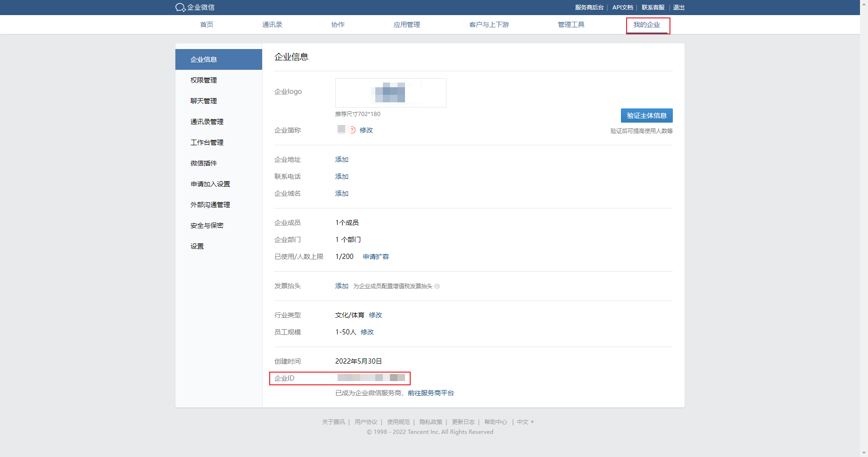The width and height of the screenshot is (868, 457).
Task: Open 前往服务商平台 link
Action: coord(430,393)
